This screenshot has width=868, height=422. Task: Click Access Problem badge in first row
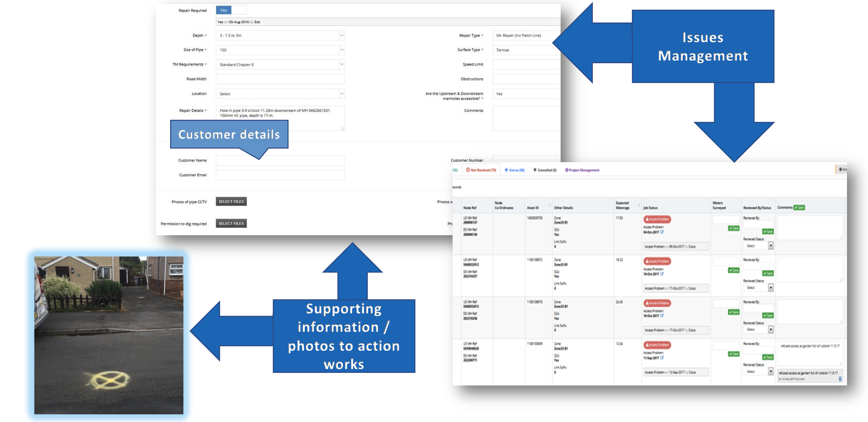[657, 219]
